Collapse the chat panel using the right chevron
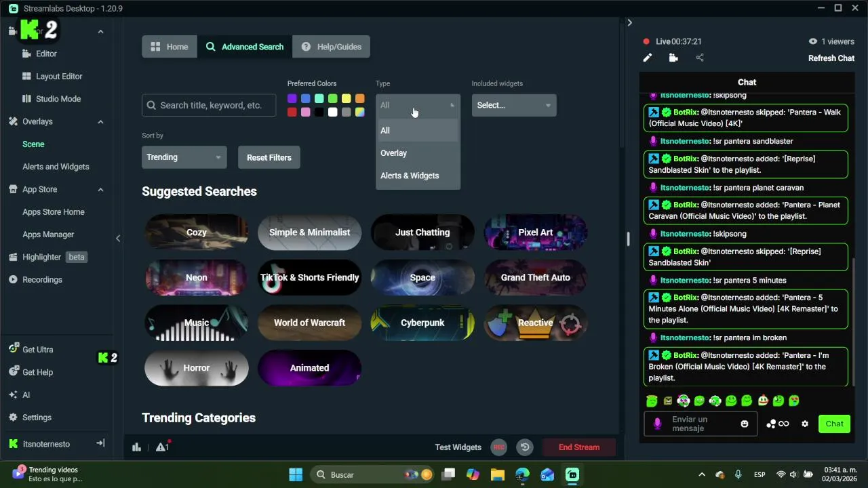The width and height of the screenshot is (868, 488). (629, 23)
